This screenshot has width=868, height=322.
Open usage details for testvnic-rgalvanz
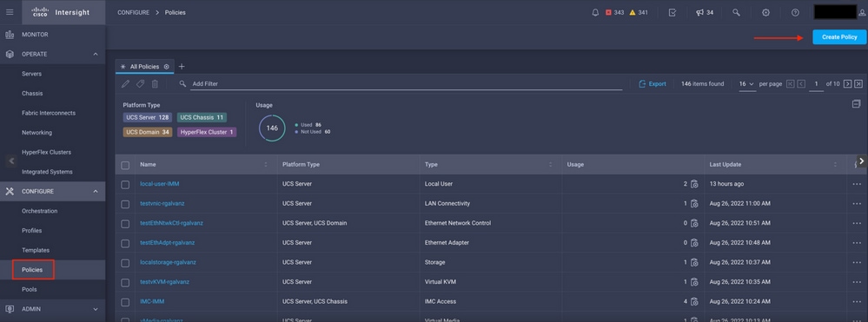click(694, 204)
